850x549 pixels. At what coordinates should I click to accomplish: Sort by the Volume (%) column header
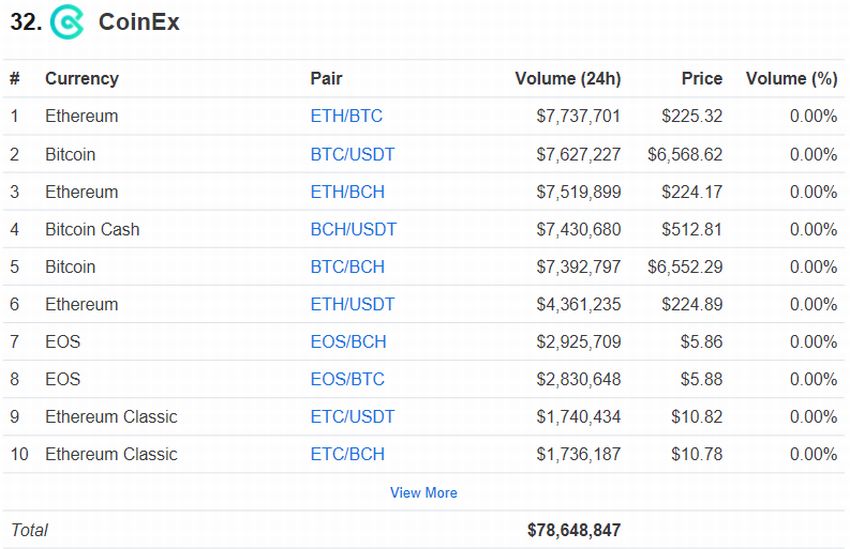(791, 79)
